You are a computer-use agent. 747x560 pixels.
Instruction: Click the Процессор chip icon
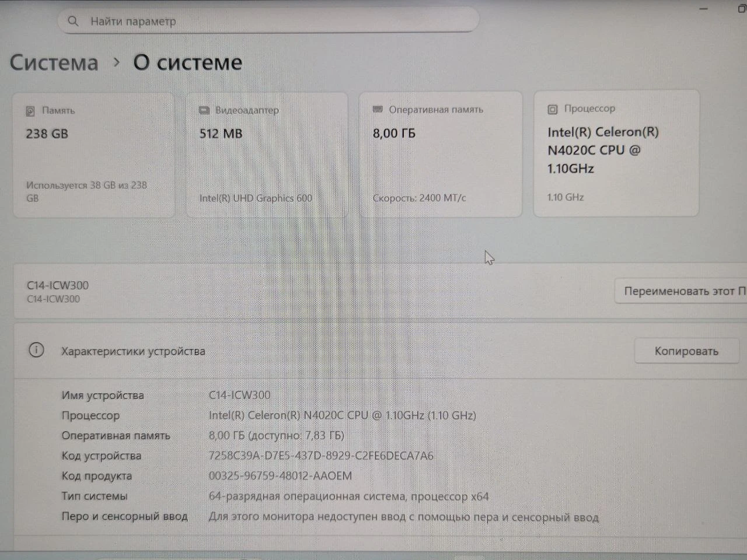tap(552, 109)
